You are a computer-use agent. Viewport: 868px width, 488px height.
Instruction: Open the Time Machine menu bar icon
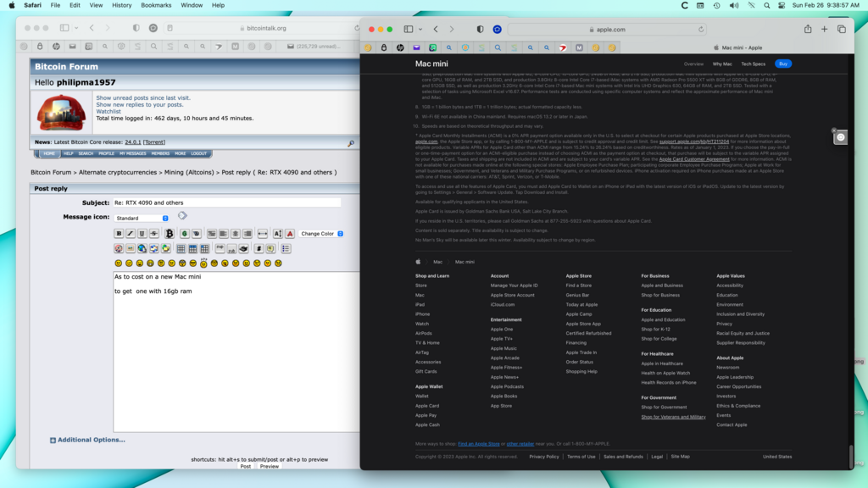click(717, 6)
